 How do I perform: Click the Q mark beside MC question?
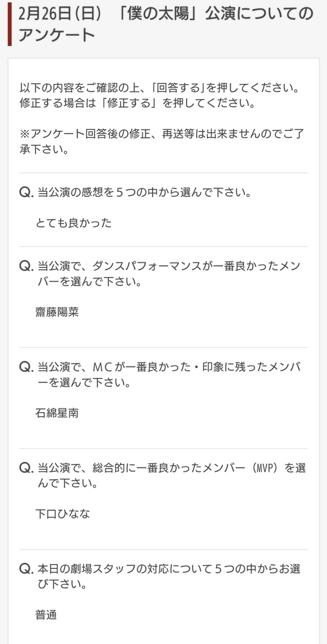[x=26, y=368]
